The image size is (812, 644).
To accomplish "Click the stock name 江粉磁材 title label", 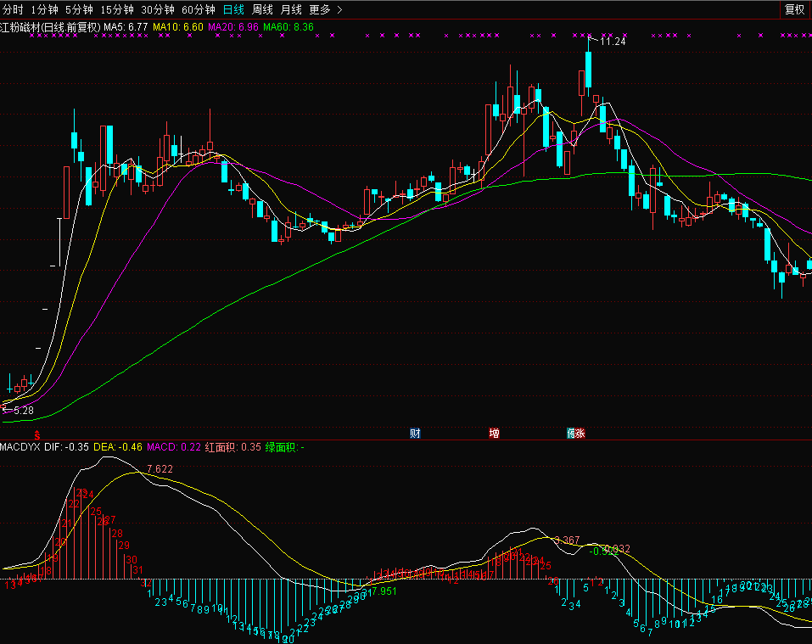I will pos(20,27).
